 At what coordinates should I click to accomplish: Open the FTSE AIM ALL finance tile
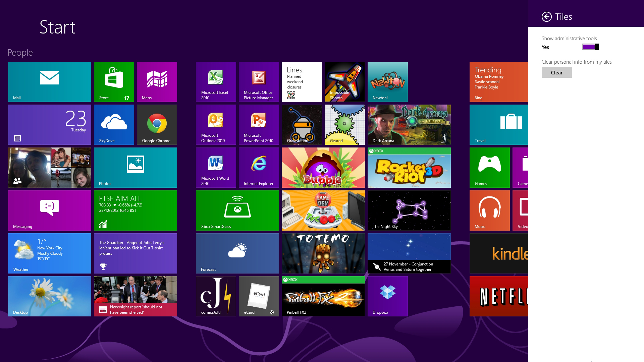(136, 210)
